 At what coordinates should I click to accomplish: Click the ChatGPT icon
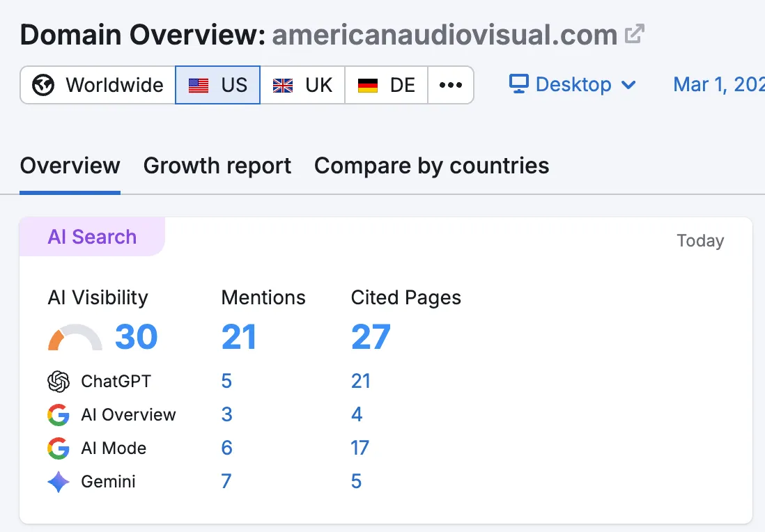tap(59, 381)
